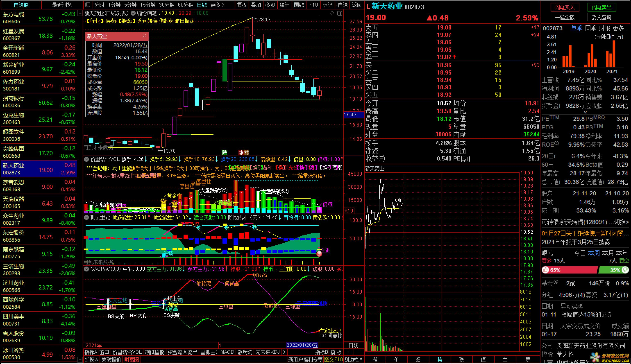Screen dimensions: 631x364
Task: Switch chart to 15分钟 period
Action: (148, 5)
